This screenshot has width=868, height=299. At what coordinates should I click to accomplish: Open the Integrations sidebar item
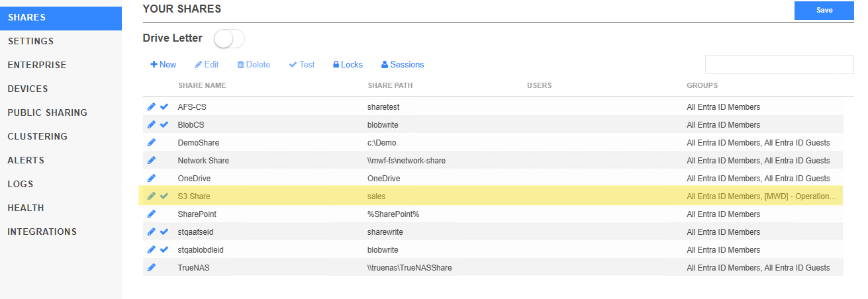[42, 232]
